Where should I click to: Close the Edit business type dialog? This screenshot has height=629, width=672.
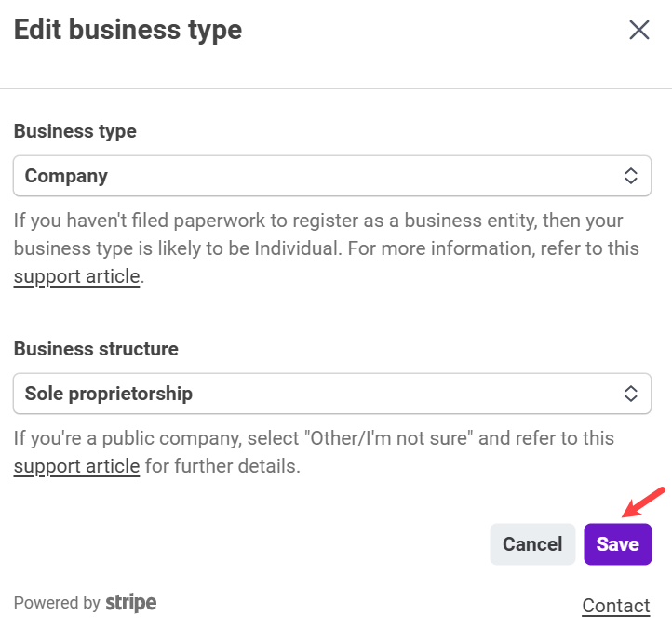(x=638, y=30)
